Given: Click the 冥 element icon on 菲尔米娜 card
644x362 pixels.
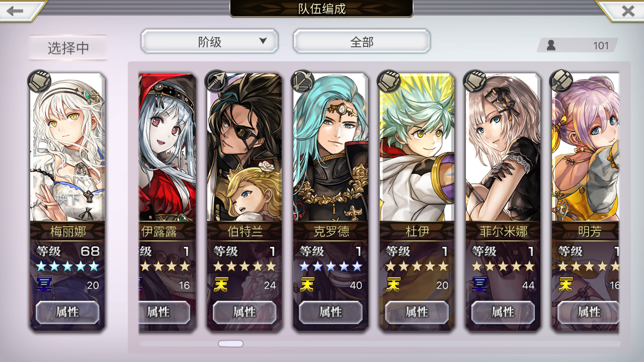Looking at the screenshot, I should [479, 286].
